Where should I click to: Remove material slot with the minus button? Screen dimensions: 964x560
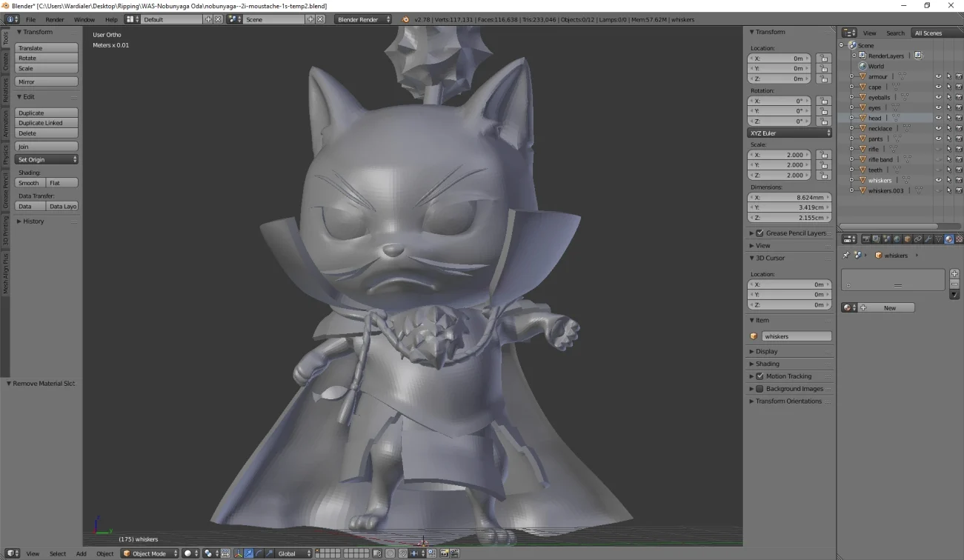coord(954,284)
